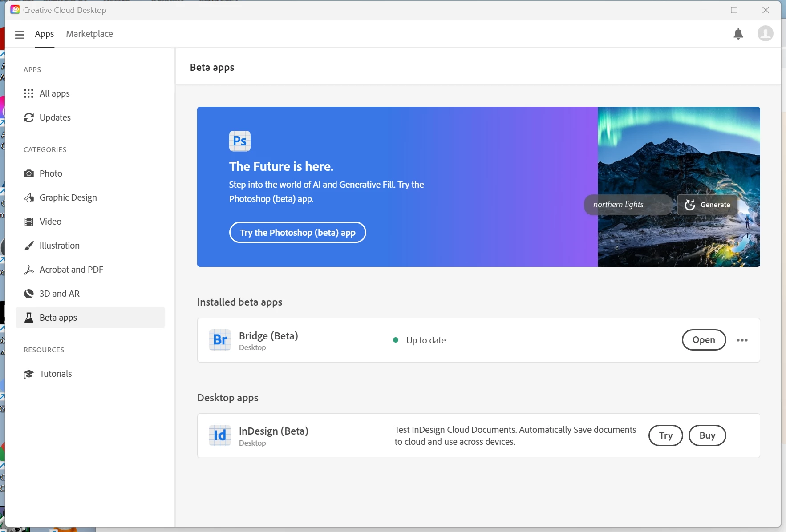Screen dimensions: 786x532
Task: Buy InDesign (Beta)
Action: coord(707,435)
